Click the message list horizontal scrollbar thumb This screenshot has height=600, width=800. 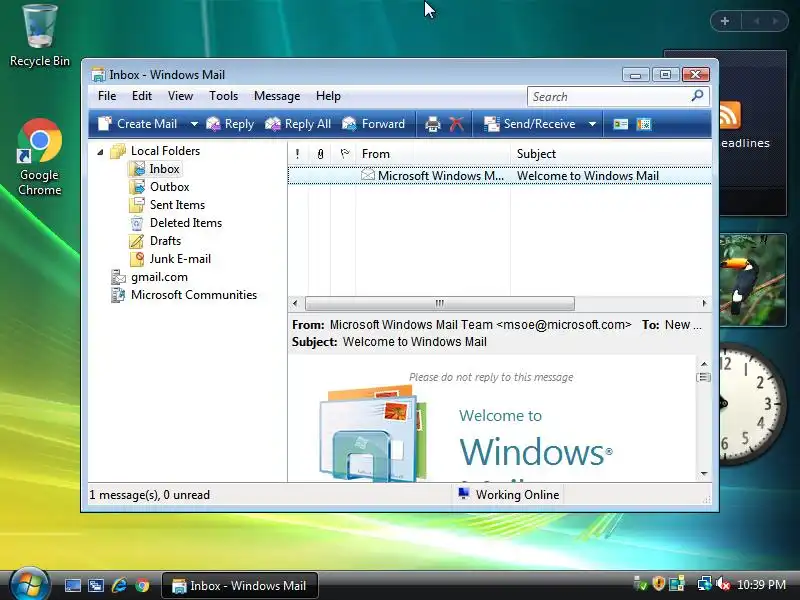coord(439,303)
